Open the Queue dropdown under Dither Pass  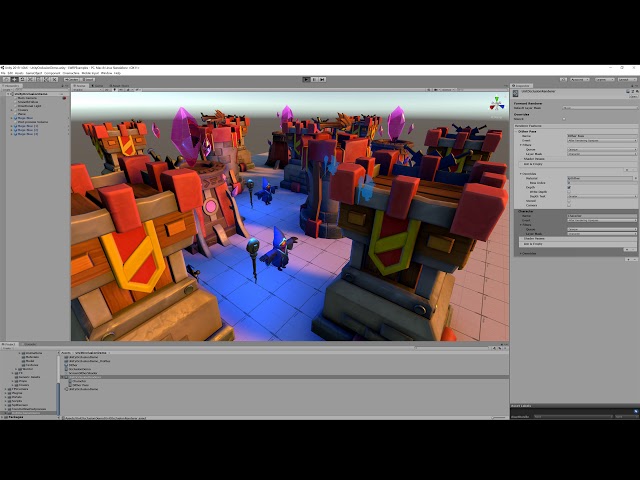click(602, 149)
